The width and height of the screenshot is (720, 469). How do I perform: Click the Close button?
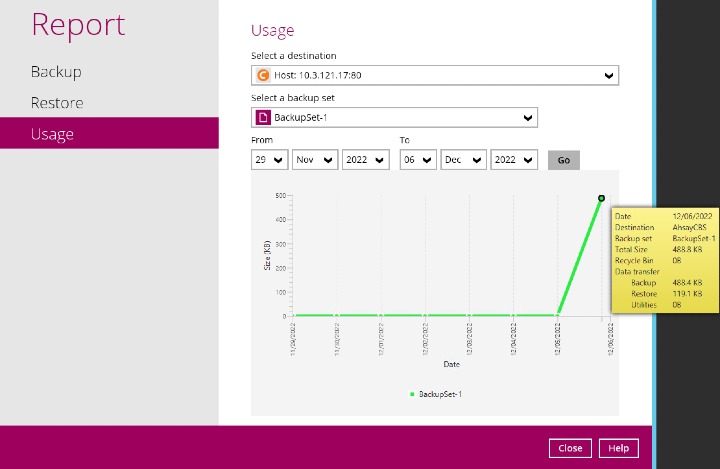[x=570, y=448]
